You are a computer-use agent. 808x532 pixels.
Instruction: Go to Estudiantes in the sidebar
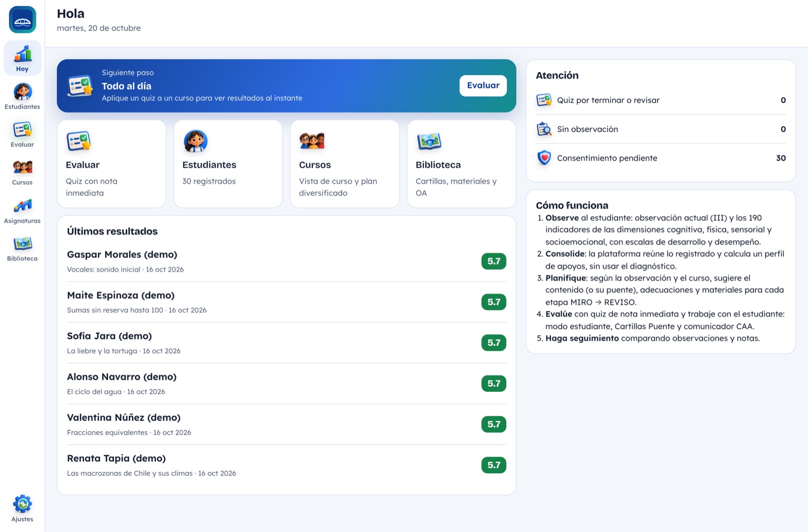pos(22,96)
